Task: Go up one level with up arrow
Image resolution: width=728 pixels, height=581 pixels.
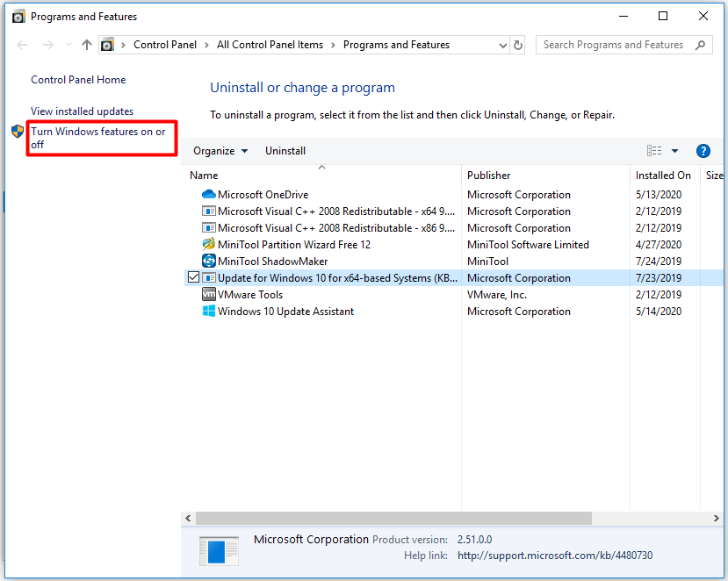Action: coord(86,45)
